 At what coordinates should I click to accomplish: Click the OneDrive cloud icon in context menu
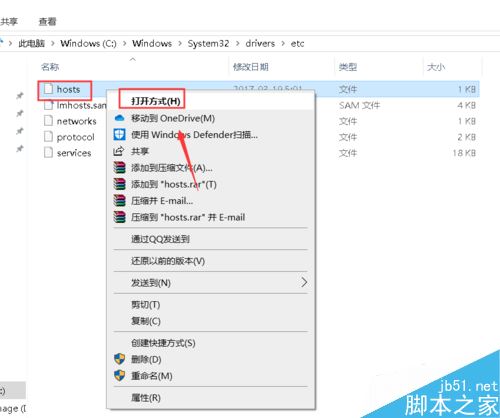[119, 118]
